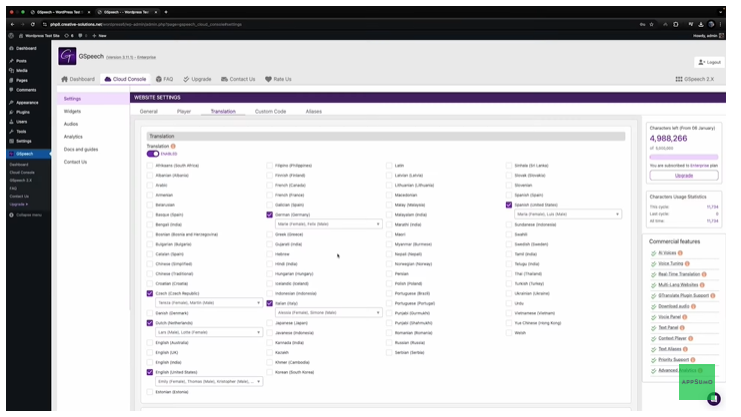
Task: Click the GSpeech purple logo icon
Action: pyautogui.click(x=67, y=57)
